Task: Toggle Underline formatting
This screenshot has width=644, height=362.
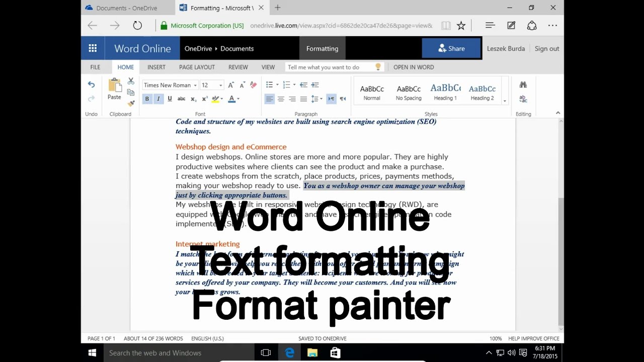Action: click(x=170, y=99)
